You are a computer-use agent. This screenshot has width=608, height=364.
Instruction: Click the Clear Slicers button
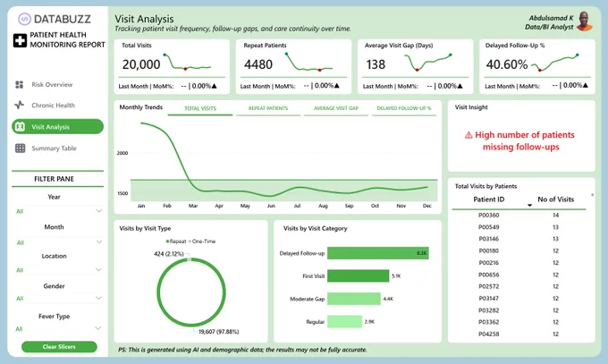click(59, 346)
